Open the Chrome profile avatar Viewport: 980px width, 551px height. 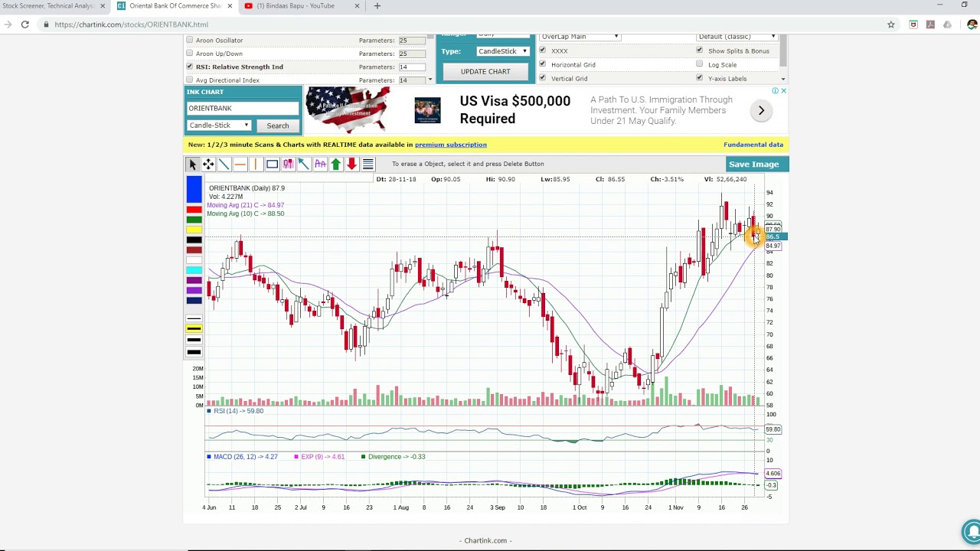click(972, 24)
